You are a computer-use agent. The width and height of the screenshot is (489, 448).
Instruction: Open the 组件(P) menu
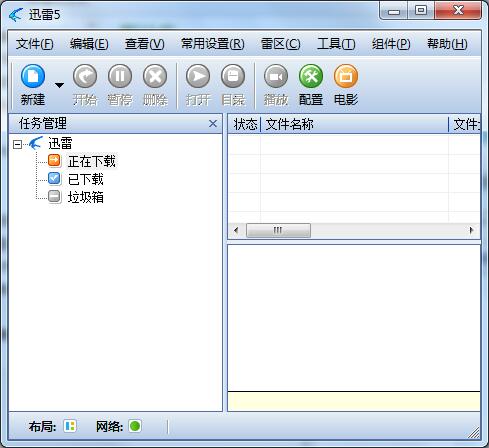coord(391,44)
